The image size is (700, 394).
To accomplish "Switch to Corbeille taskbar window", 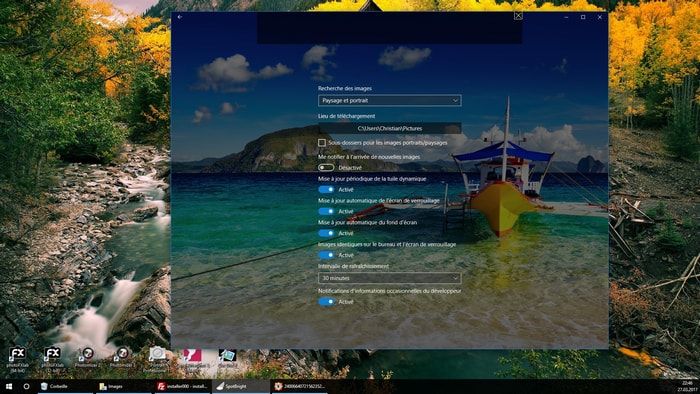I will [x=64, y=386].
